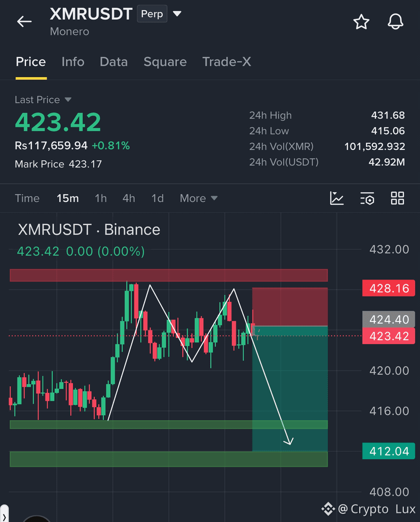Select the 1d chart interval

157,198
